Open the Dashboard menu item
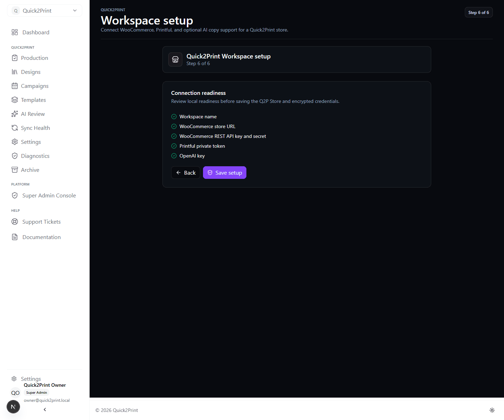 pos(44,32)
